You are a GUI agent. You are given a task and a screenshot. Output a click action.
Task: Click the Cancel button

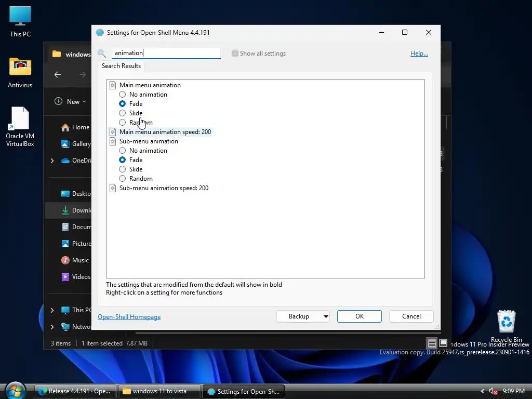pos(411,316)
